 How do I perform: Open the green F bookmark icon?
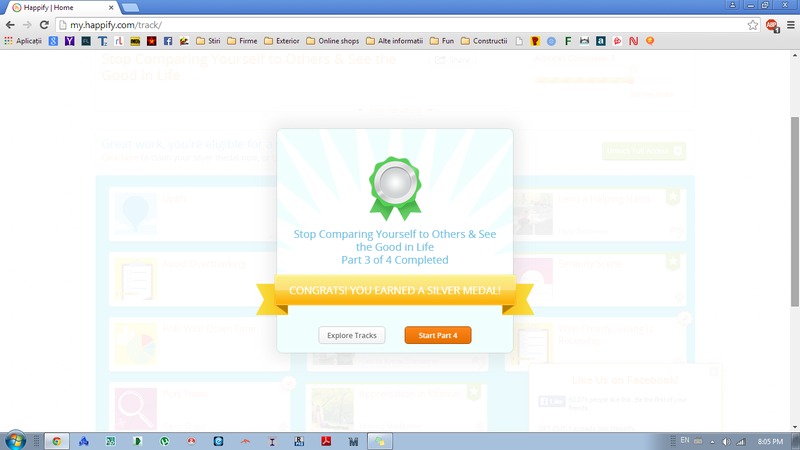(x=568, y=41)
